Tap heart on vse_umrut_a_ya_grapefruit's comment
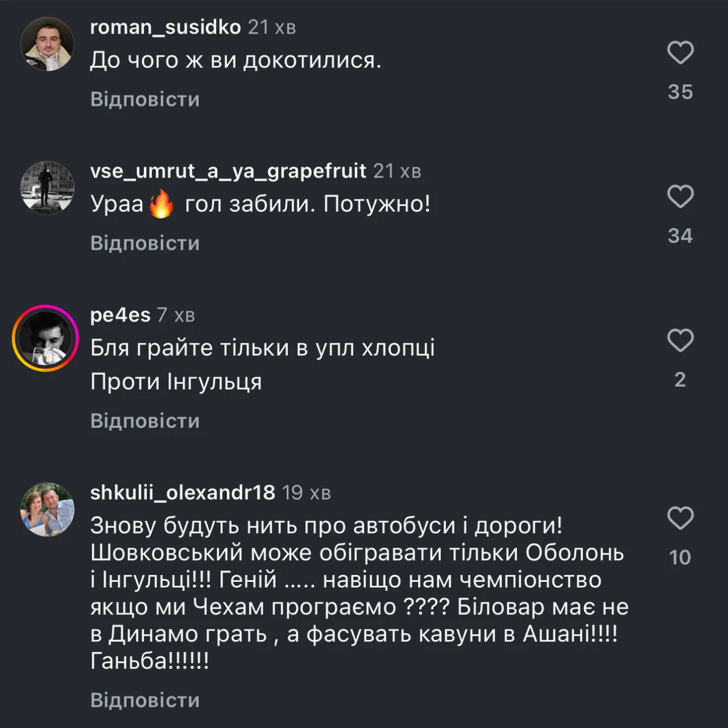 (680, 197)
